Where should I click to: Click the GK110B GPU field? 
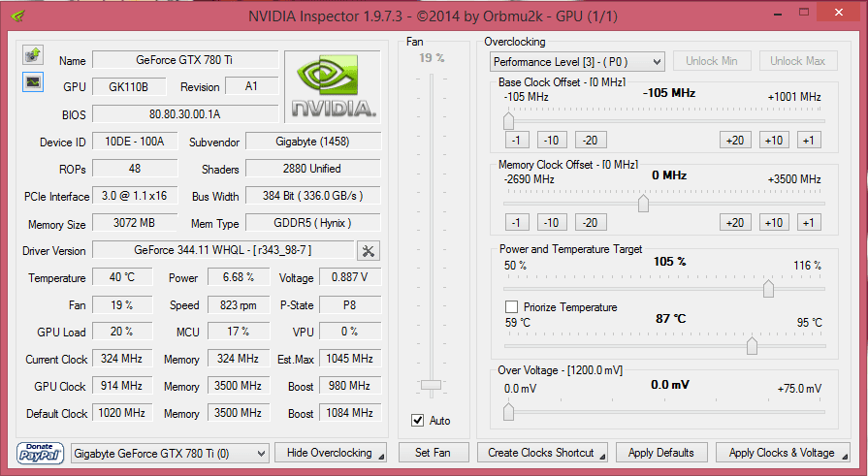[x=128, y=86]
